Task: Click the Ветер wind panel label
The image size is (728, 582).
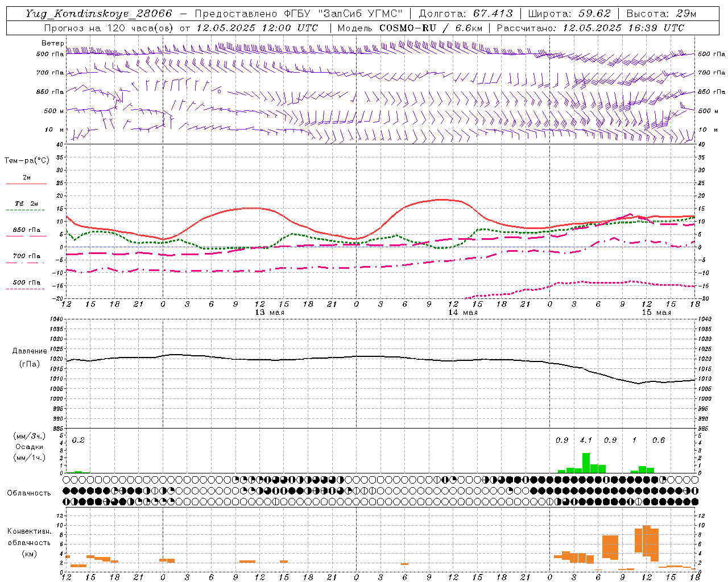Action: click(x=52, y=43)
